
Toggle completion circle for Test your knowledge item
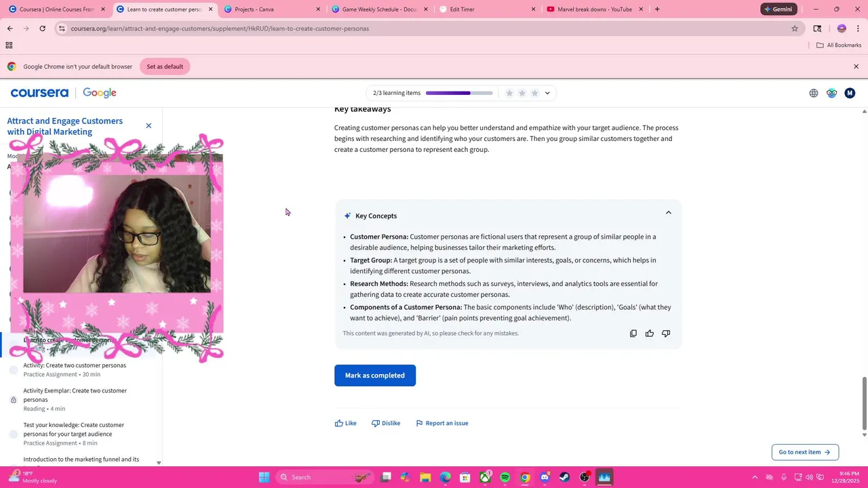coord(14,434)
